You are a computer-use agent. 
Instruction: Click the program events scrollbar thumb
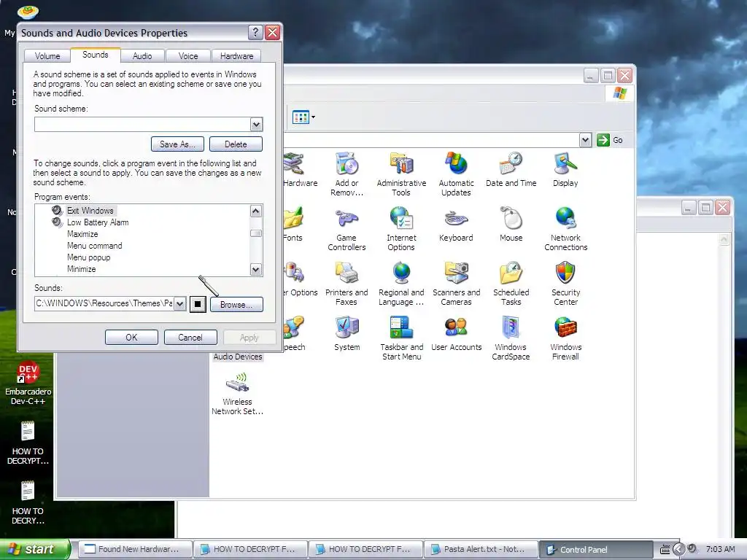[x=256, y=233]
